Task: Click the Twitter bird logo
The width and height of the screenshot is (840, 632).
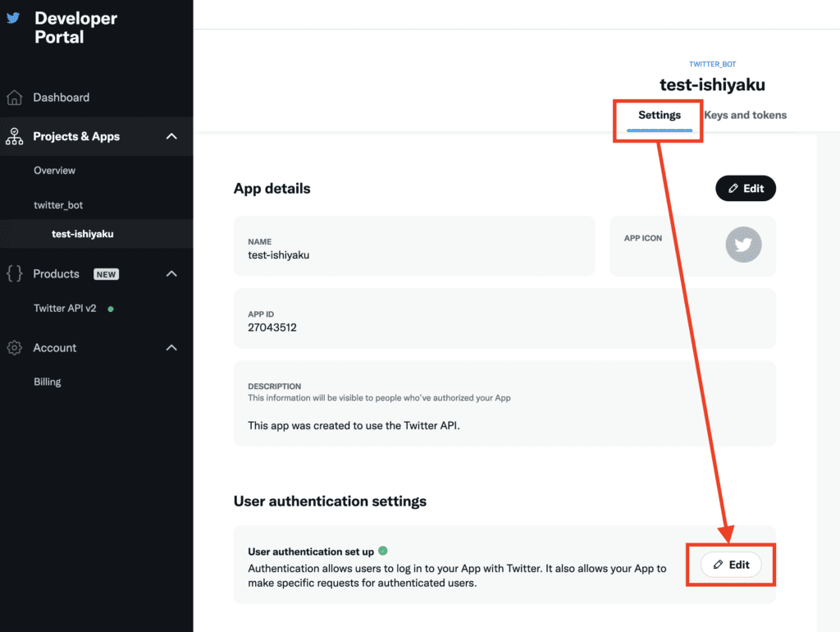Action: 13,18
